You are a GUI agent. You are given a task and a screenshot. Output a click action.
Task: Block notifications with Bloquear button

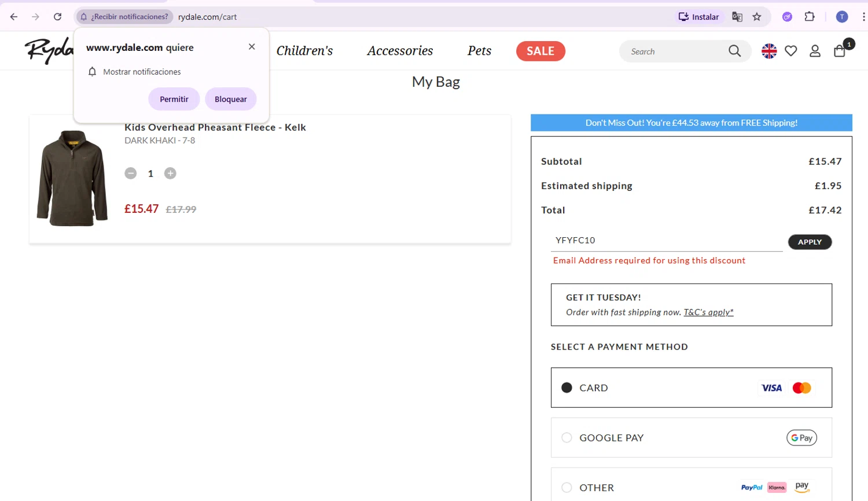(x=231, y=99)
